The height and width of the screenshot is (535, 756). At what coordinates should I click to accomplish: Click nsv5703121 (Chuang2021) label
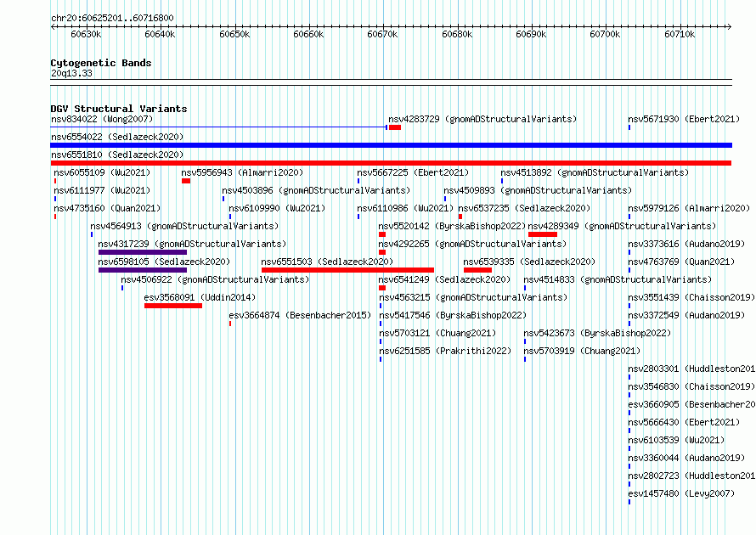click(x=437, y=333)
